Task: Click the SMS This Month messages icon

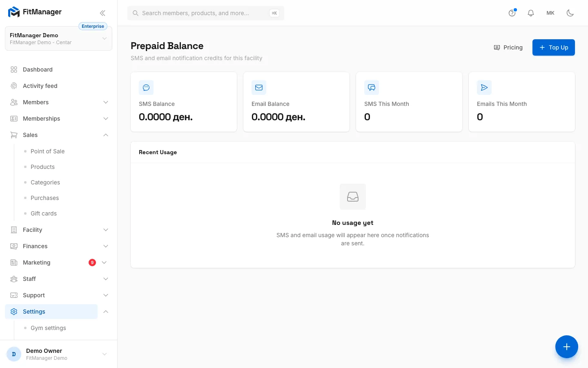Action: pos(372,88)
